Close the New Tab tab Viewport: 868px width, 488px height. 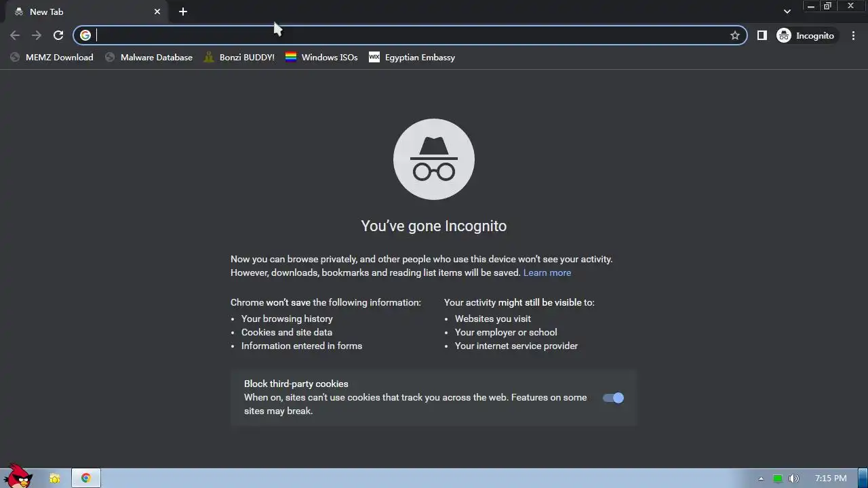(157, 12)
